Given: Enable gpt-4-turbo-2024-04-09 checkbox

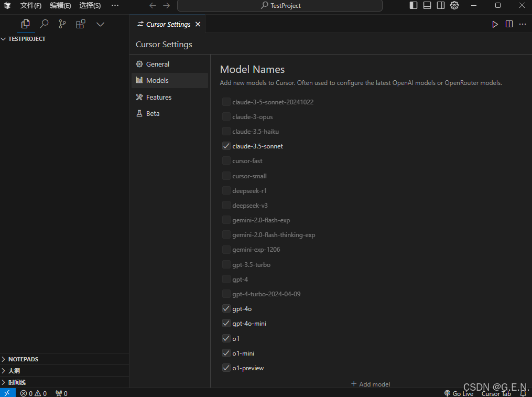Looking at the screenshot, I should tap(226, 294).
